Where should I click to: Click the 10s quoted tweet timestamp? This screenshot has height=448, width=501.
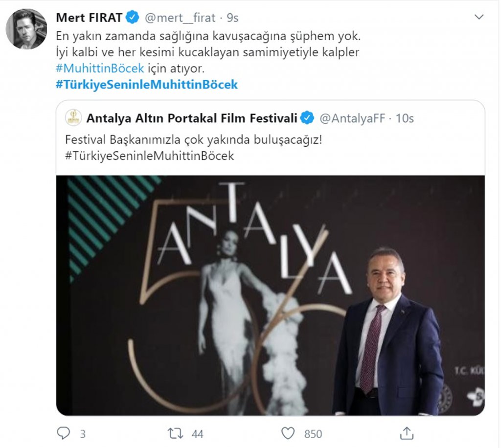405,118
